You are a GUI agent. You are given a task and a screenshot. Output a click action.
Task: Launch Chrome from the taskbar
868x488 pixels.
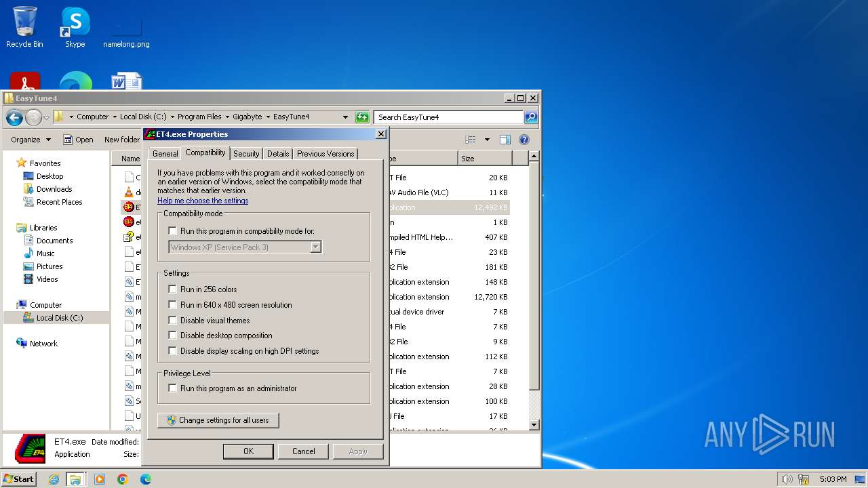(123, 479)
